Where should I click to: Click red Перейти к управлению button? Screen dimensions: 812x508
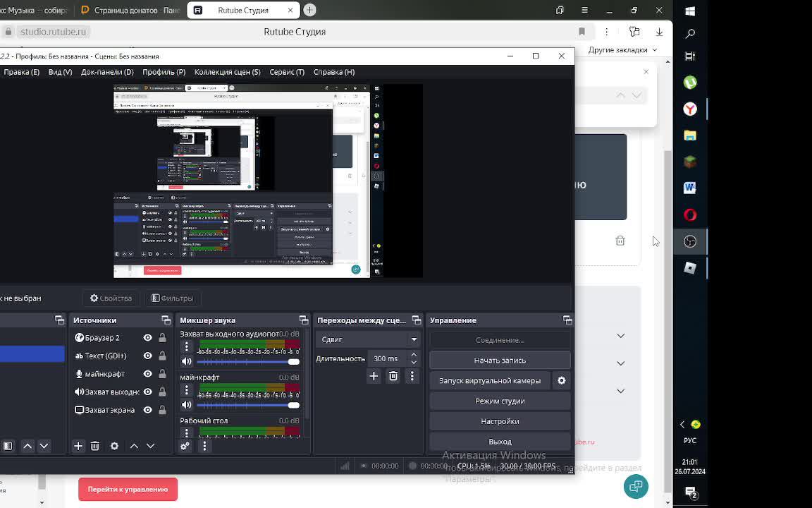(x=128, y=489)
